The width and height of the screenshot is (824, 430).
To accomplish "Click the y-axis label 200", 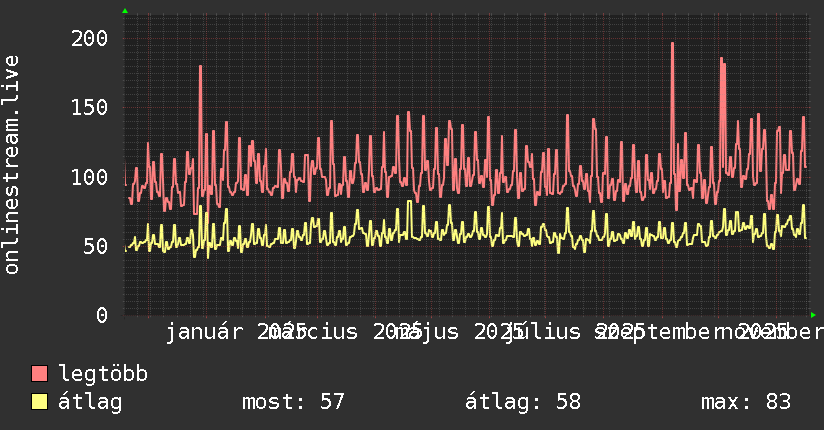I will point(89,38).
